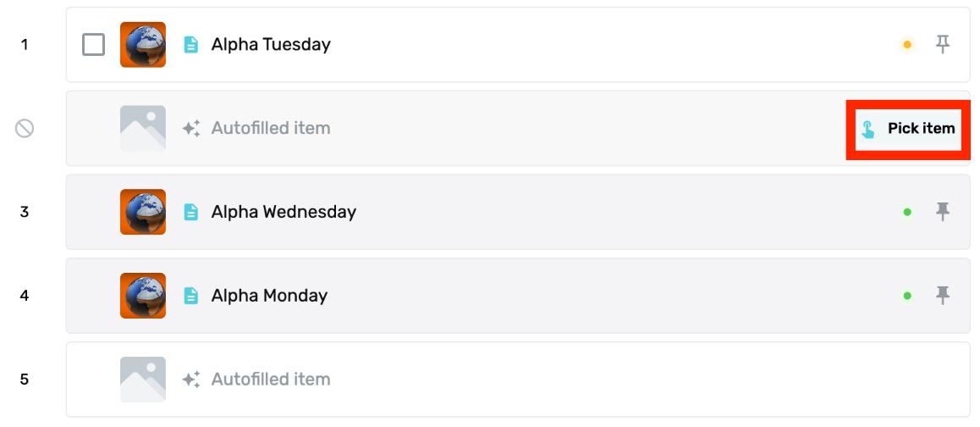
Task: Open the Alpha Wednesday globe thumbnail
Action: tap(143, 212)
